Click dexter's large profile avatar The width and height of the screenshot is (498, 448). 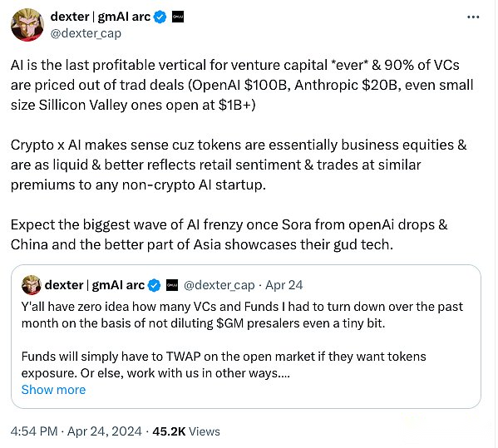click(x=27, y=25)
